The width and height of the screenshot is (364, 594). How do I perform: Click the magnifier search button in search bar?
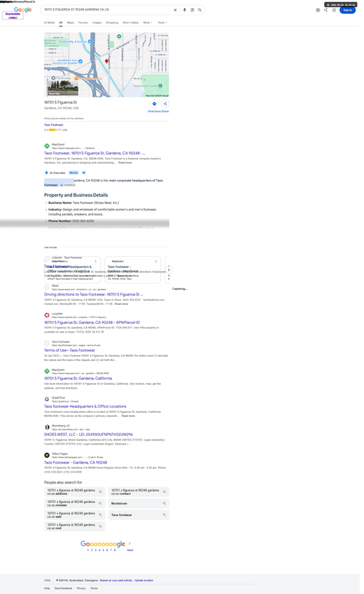199,10
